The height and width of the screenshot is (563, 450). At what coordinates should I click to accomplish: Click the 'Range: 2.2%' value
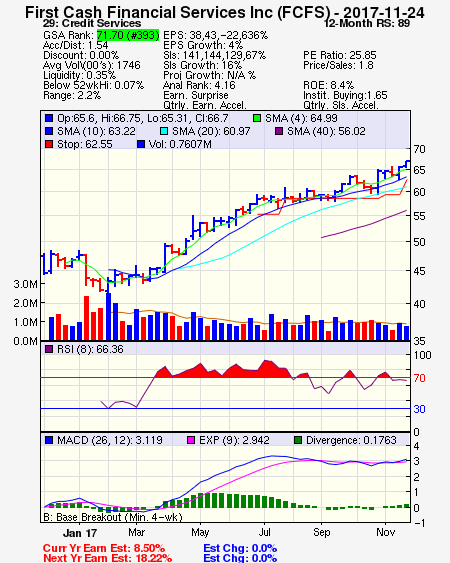click(72, 96)
